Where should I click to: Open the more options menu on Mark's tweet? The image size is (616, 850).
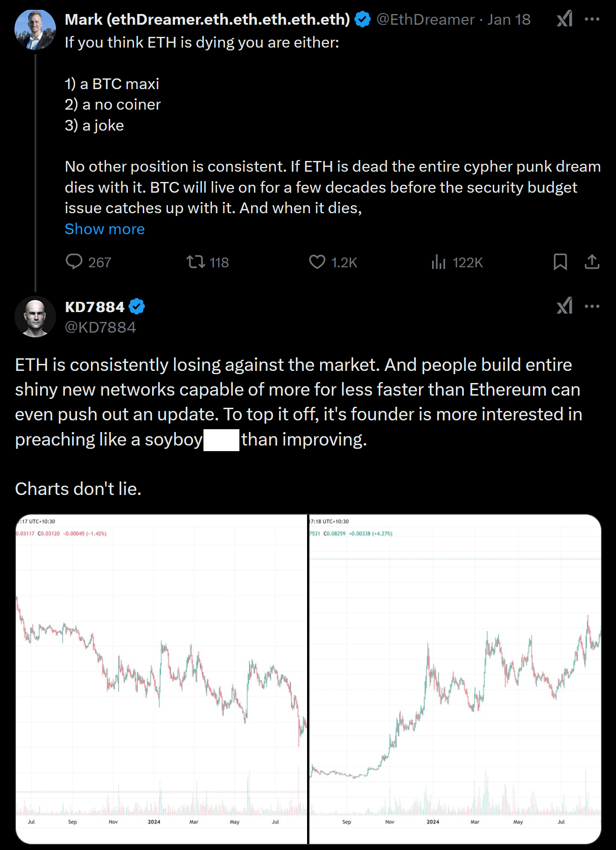(x=592, y=19)
